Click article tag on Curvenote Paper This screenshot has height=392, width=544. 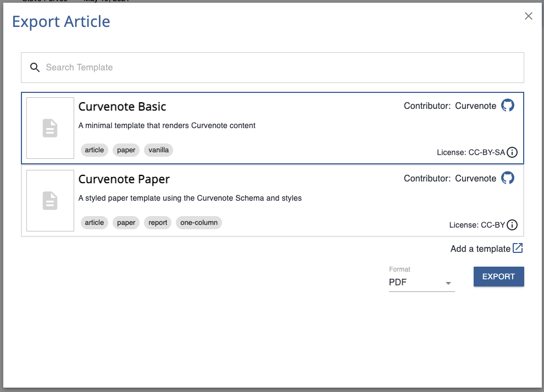click(95, 223)
